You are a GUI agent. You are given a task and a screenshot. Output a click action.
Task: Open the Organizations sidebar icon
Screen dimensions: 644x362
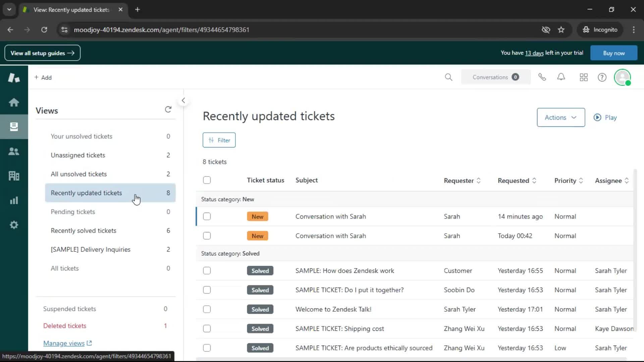14,176
